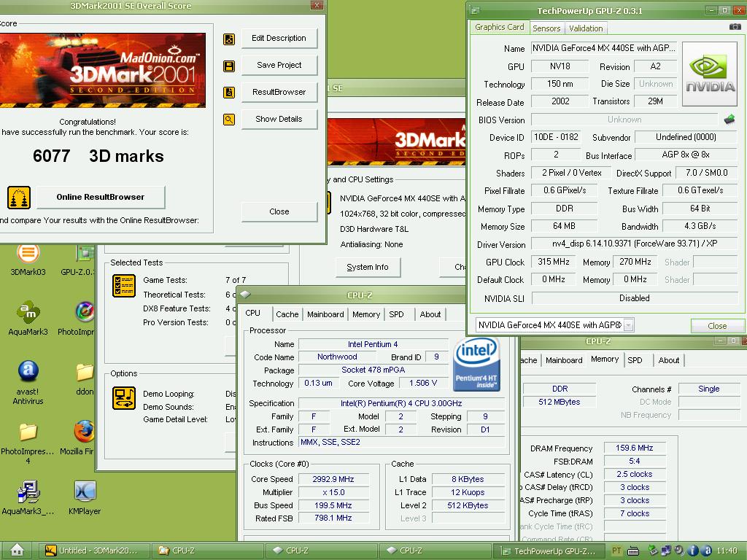Click the avast tray icon near the clock
747x560 pixels.
(708, 551)
